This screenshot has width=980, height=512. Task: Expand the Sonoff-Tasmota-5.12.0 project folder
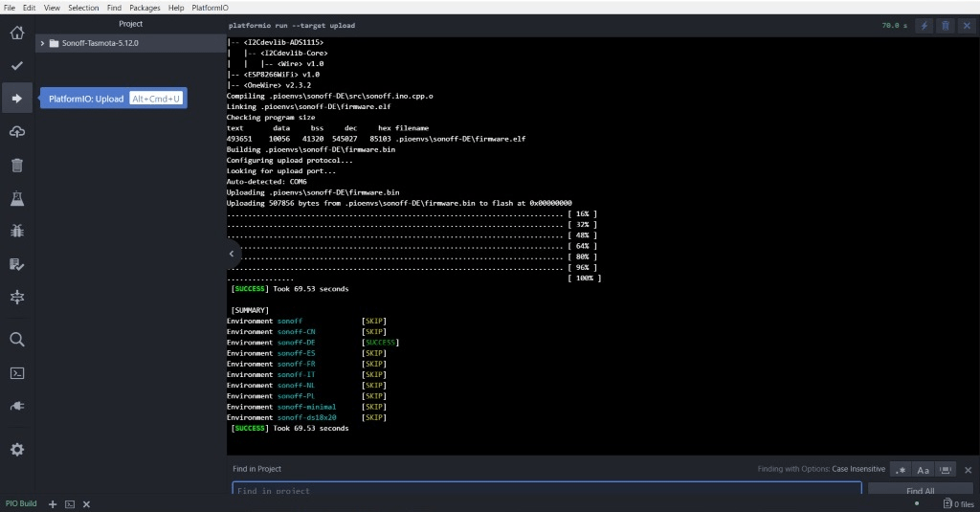pyautogui.click(x=42, y=43)
